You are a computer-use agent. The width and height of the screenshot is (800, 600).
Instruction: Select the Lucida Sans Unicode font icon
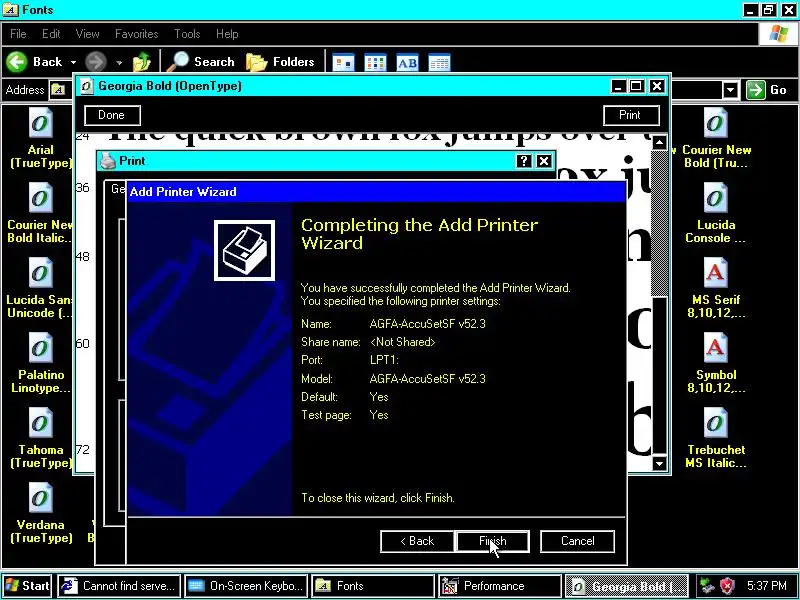tap(40, 272)
